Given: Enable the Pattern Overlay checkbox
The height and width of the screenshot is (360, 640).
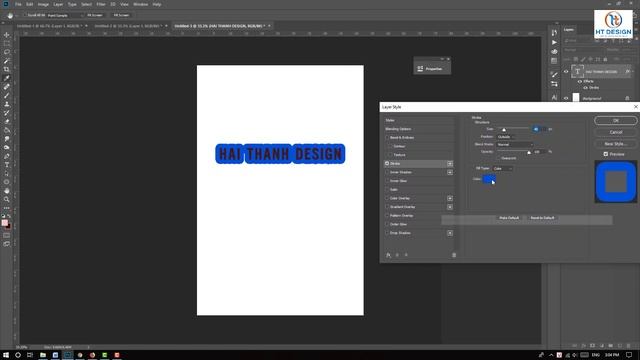Looking at the screenshot, I should pyautogui.click(x=387, y=216).
